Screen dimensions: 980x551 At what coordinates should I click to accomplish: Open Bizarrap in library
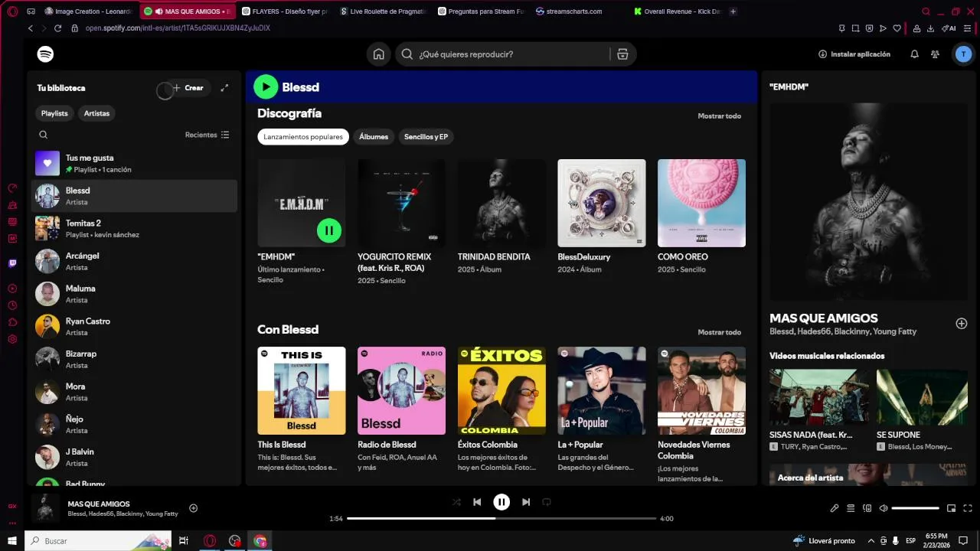click(134, 359)
